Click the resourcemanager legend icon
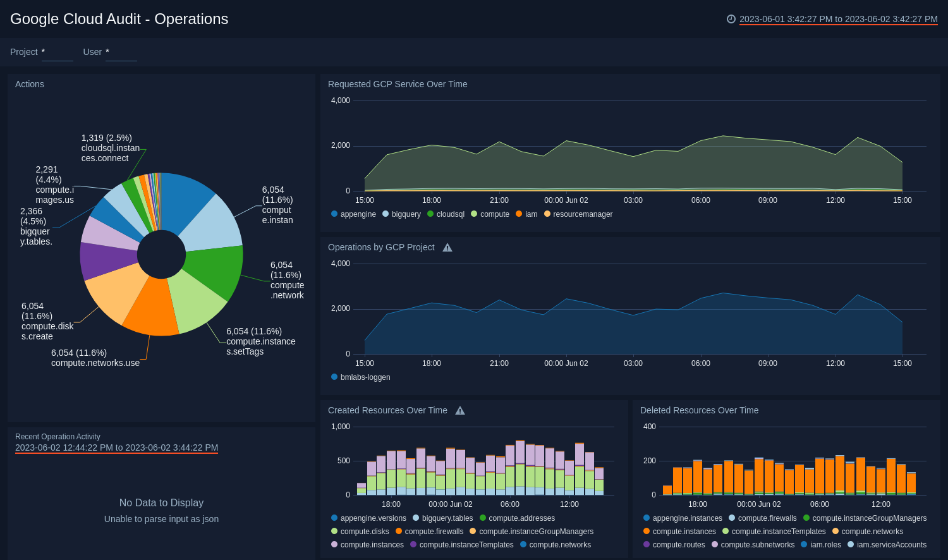Screen dimensions: 948x560 547,214
